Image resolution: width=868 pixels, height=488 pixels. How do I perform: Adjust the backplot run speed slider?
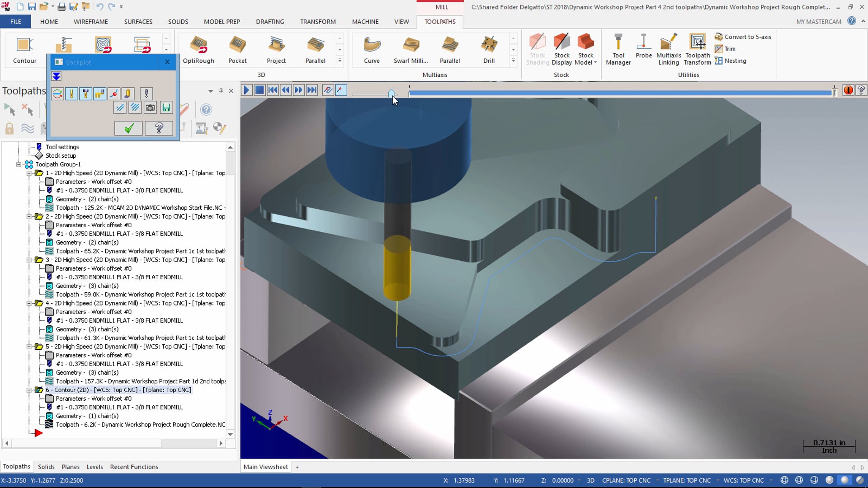[x=392, y=93]
